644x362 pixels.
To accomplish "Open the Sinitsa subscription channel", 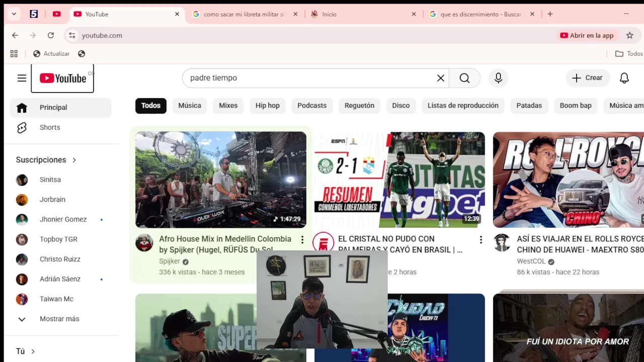I will [60, 179].
